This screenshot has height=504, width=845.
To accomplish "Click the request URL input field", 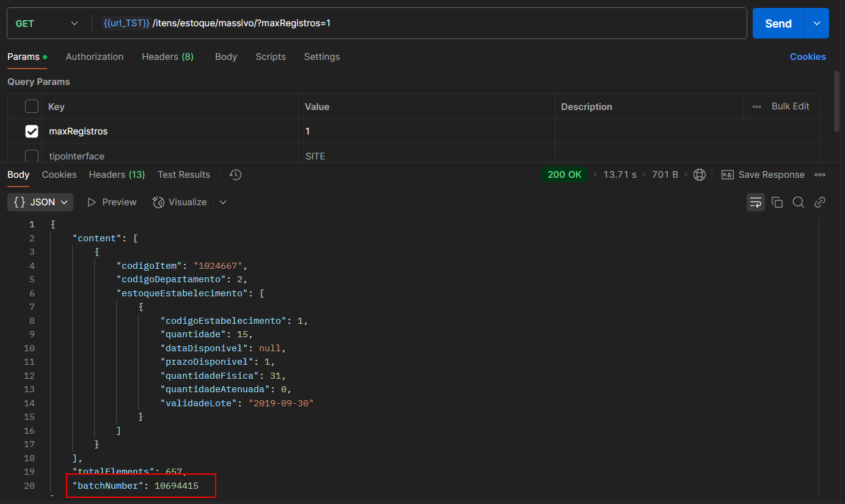I will coord(428,23).
